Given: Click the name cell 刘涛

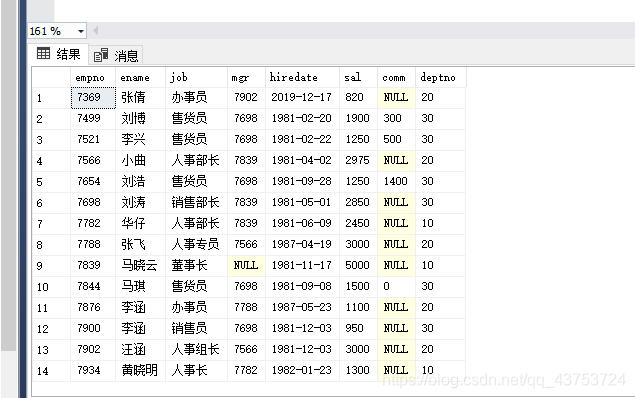Looking at the screenshot, I should (141, 203).
